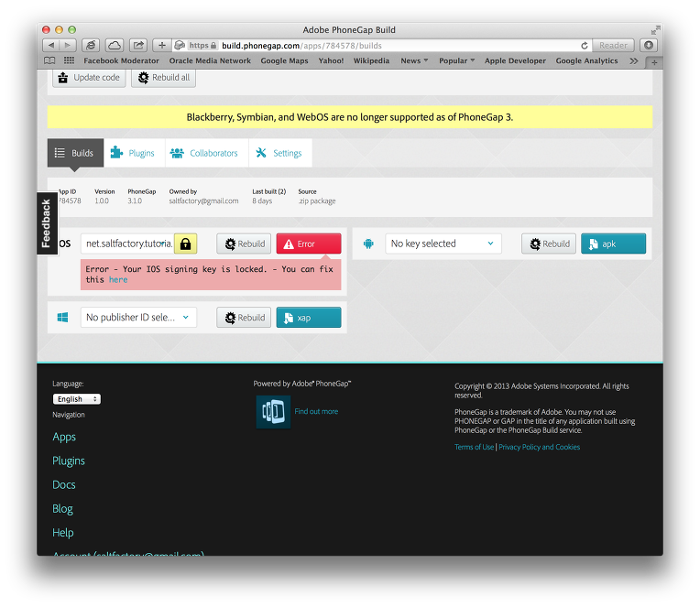Open Help in footer navigation

tap(63, 533)
